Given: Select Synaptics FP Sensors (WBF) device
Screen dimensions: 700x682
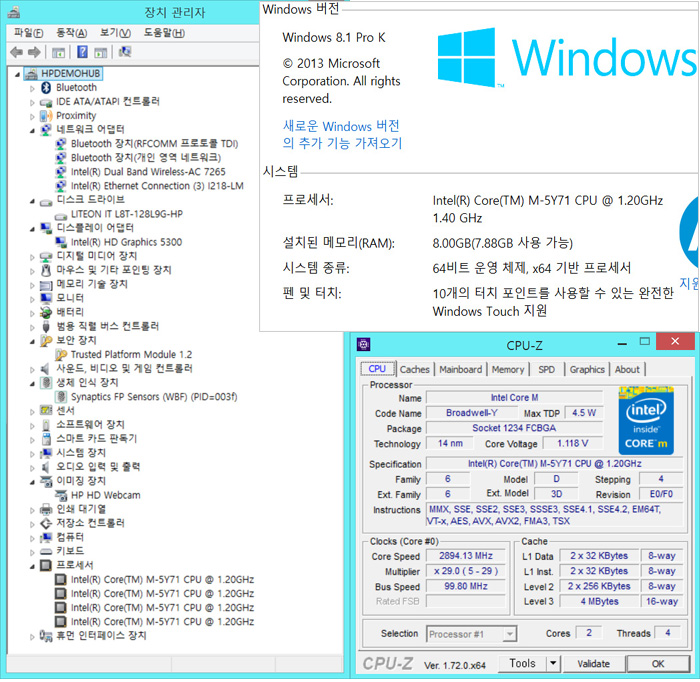Looking at the screenshot, I should pyautogui.click(x=154, y=397).
